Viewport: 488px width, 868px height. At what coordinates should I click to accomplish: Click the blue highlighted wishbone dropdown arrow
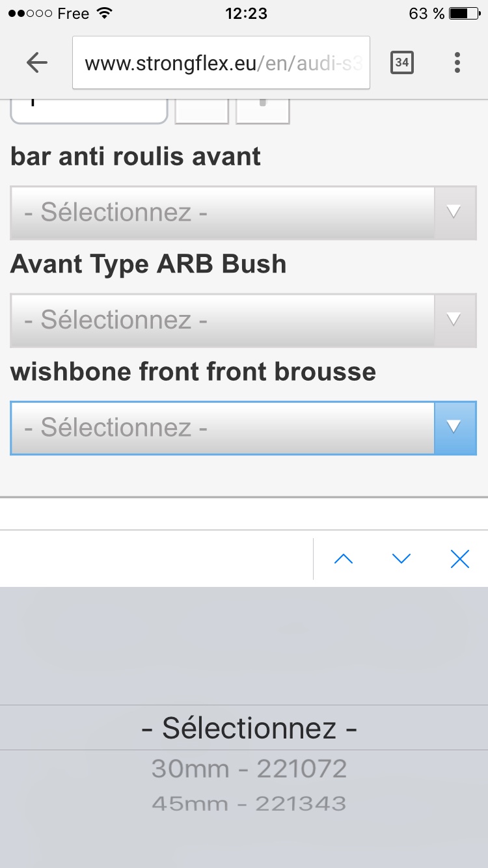pos(455,427)
